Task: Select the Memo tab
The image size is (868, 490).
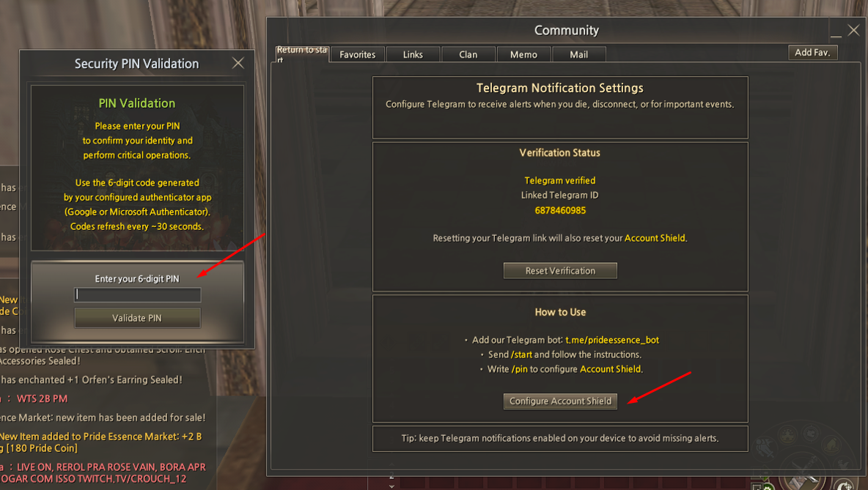Action: pos(523,55)
